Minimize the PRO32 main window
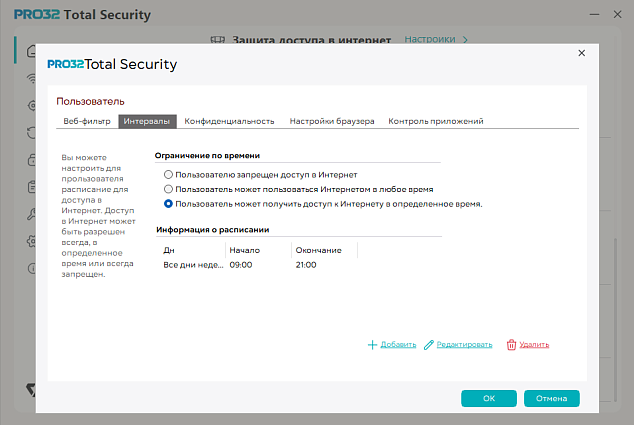Screen dimensions: 634x425 (x=594, y=15)
